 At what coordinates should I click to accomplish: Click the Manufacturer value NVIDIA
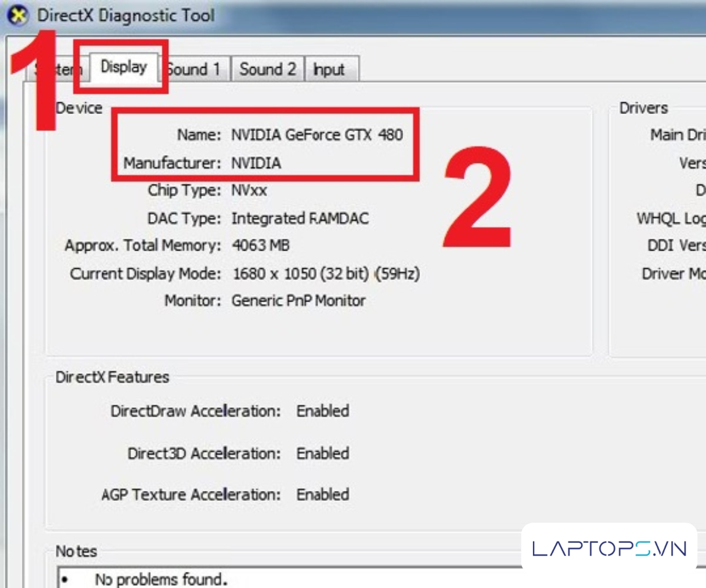[256, 163]
